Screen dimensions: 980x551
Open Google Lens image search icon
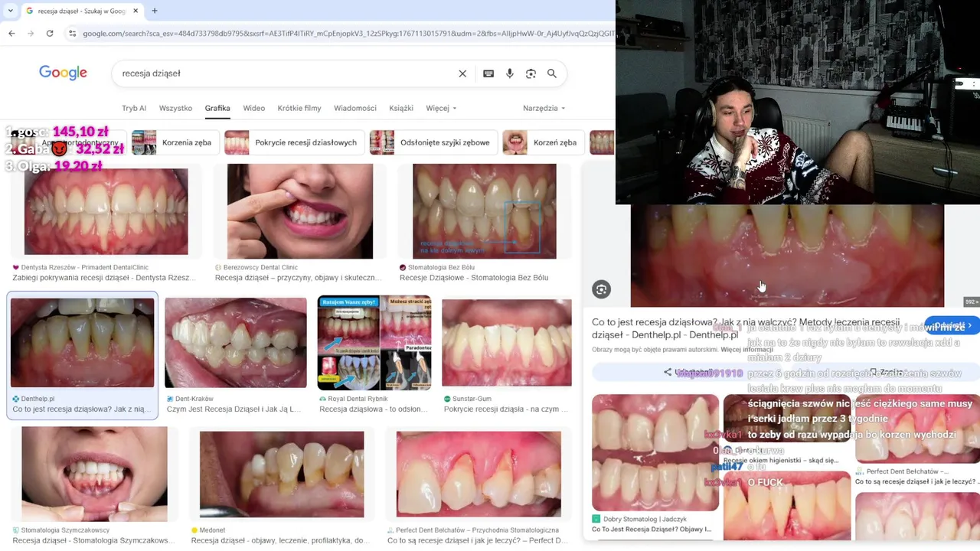click(x=531, y=73)
